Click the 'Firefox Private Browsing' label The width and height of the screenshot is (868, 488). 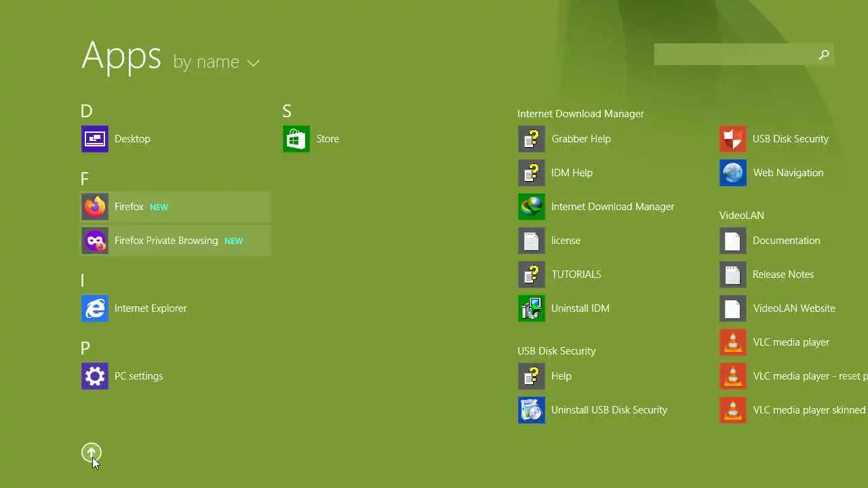click(x=166, y=241)
